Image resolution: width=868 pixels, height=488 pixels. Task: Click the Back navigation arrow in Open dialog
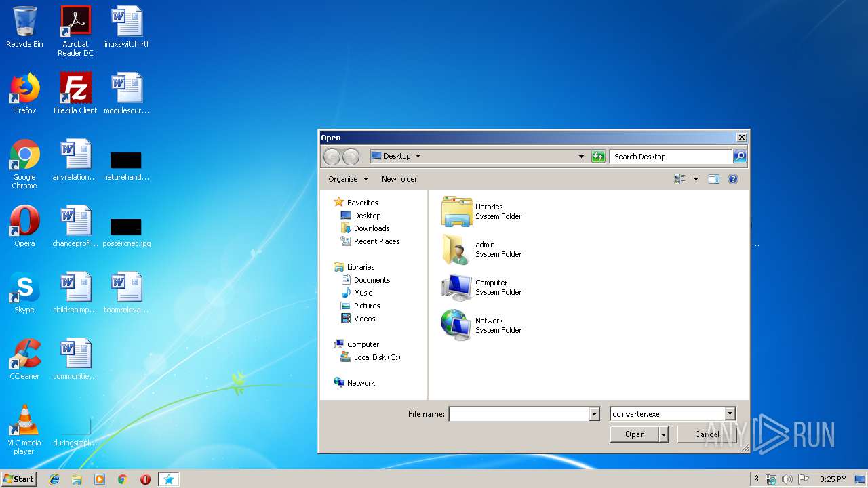pos(332,157)
